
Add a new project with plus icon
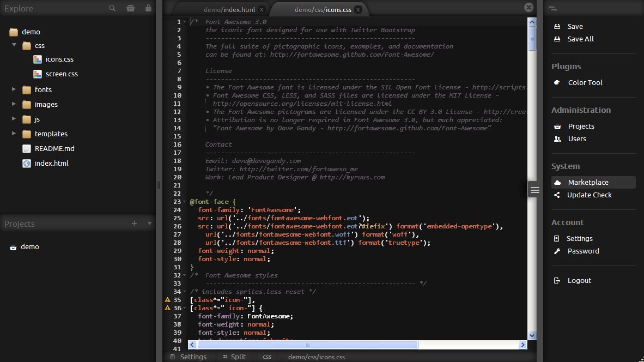pyautogui.click(x=134, y=224)
